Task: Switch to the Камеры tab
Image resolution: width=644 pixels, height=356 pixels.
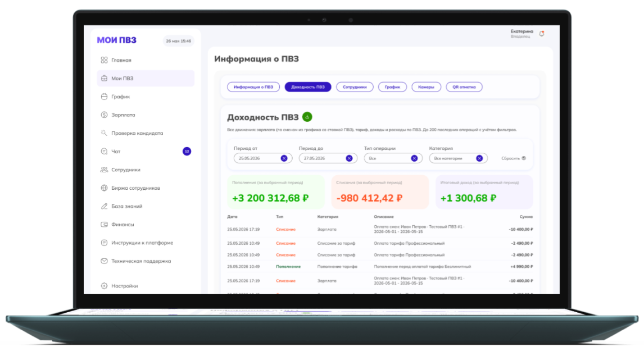Action: pyautogui.click(x=427, y=87)
